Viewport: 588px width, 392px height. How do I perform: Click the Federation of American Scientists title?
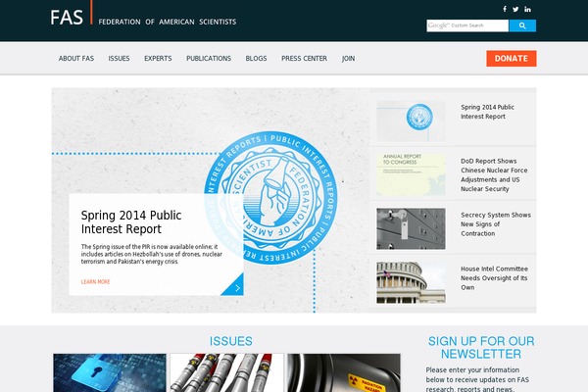pos(168,22)
